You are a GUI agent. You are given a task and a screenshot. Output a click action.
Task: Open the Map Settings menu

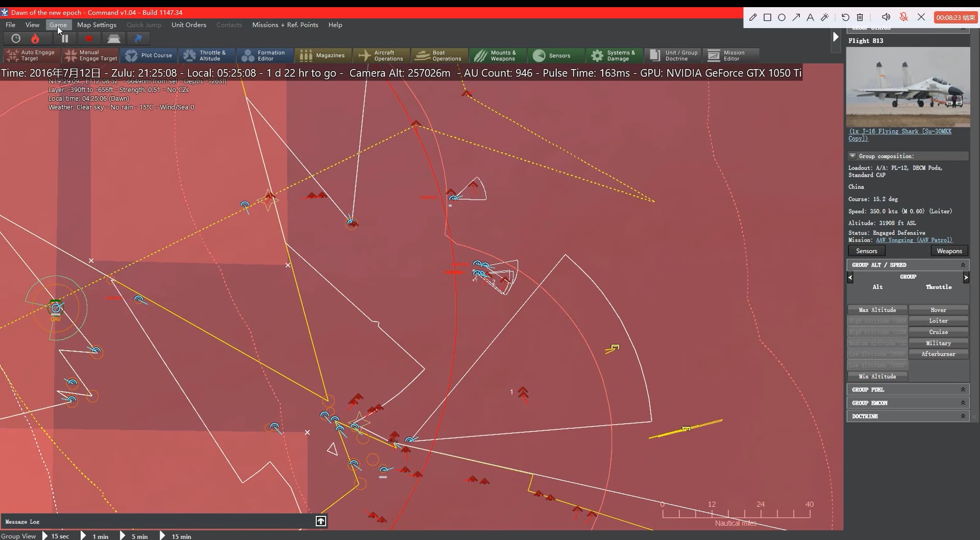click(x=96, y=24)
